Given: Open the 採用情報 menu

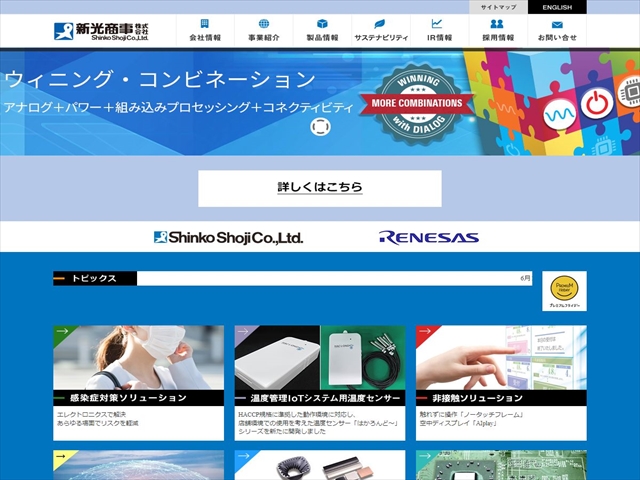Looking at the screenshot, I should (x=498, y=31).
